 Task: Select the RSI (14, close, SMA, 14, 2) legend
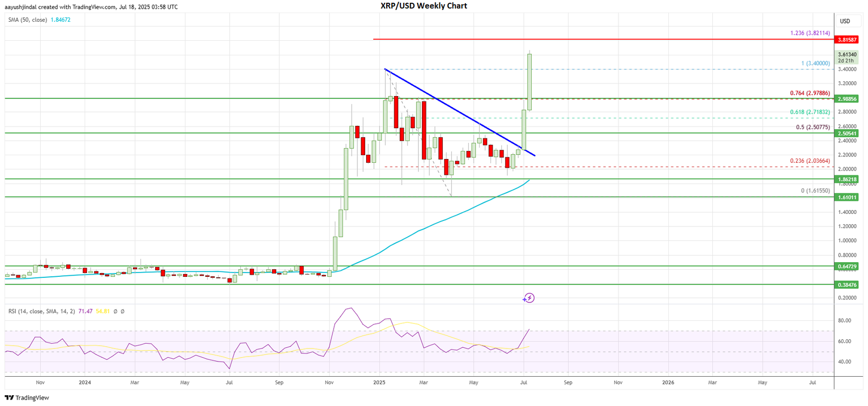[x=41, y=312]
